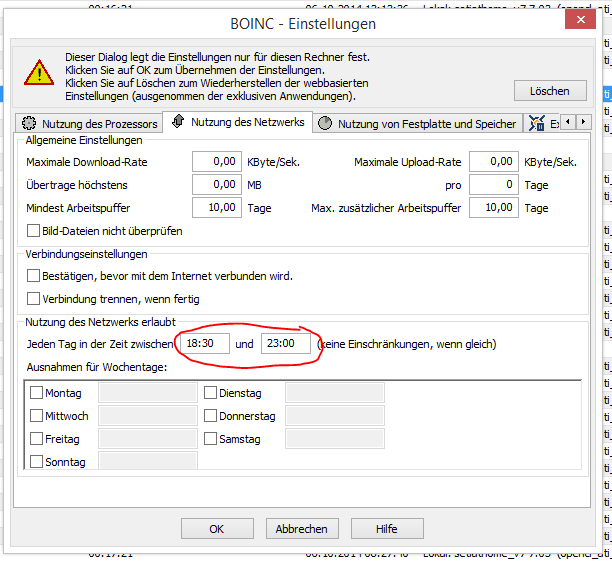The image size is (612, 561).
Task: Click the Mittwoch time range field
Action: click(148, 415)
